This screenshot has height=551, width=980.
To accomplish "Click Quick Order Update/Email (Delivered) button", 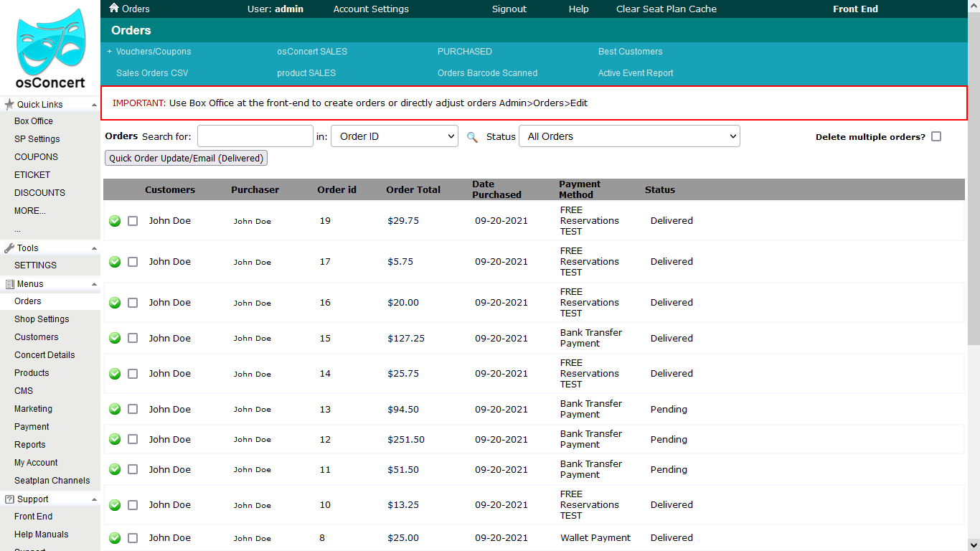I will point(186,159).
